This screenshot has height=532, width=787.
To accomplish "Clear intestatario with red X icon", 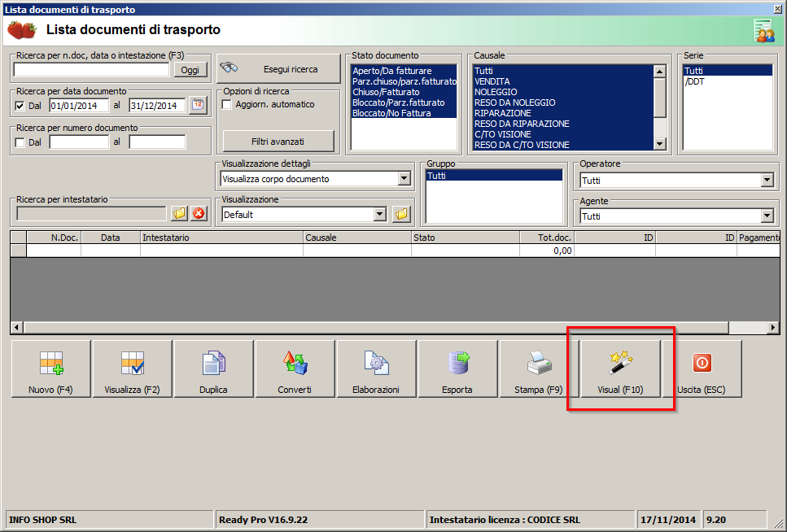I will tap(199, 214).
